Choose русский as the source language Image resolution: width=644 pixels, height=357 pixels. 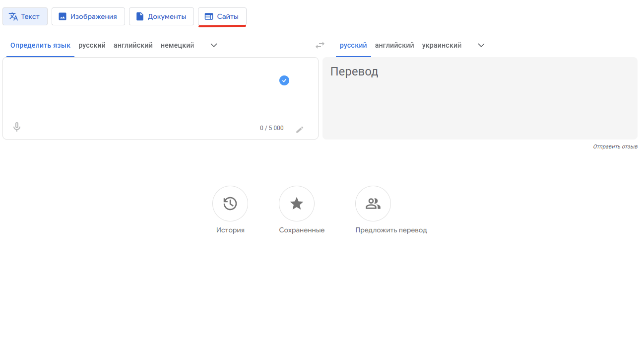[x=92, y=45]
